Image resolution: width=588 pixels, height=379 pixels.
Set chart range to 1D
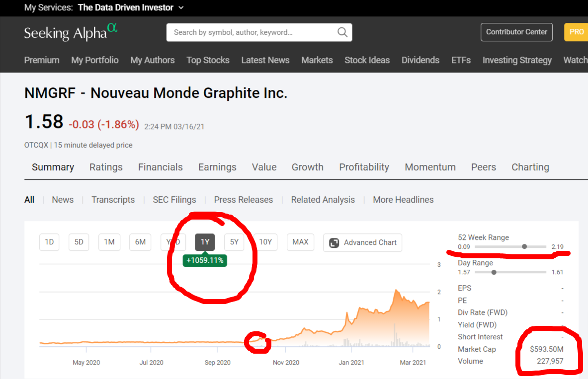click(49, 242)
